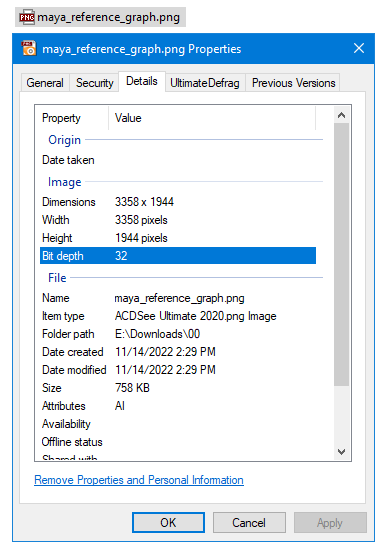Click the Properties dialog title bar icon
The width and height of the screenshot is (388, 557).
point(28,49)
